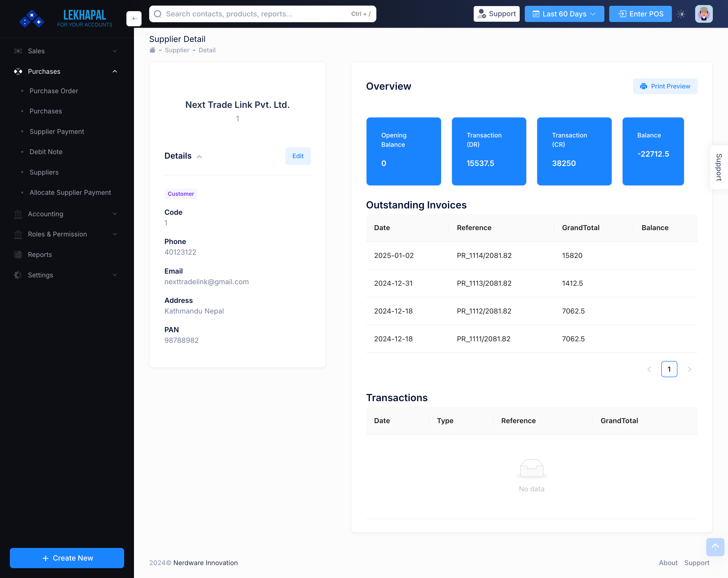
Task: Click the Accounting bank icon
Action: click(x=18, y=214)
